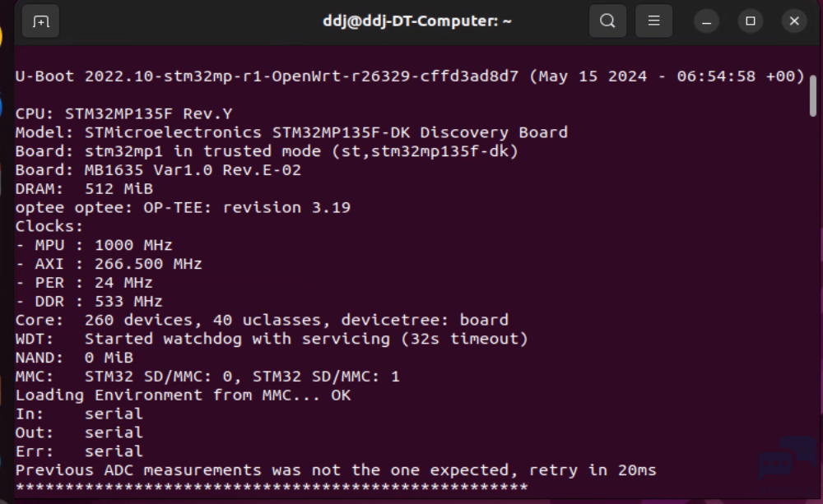Click the CPU: STM32MP135F Rev.Y line
The height and width of the screenshot is (504, 823).
[x=124, y=113]
